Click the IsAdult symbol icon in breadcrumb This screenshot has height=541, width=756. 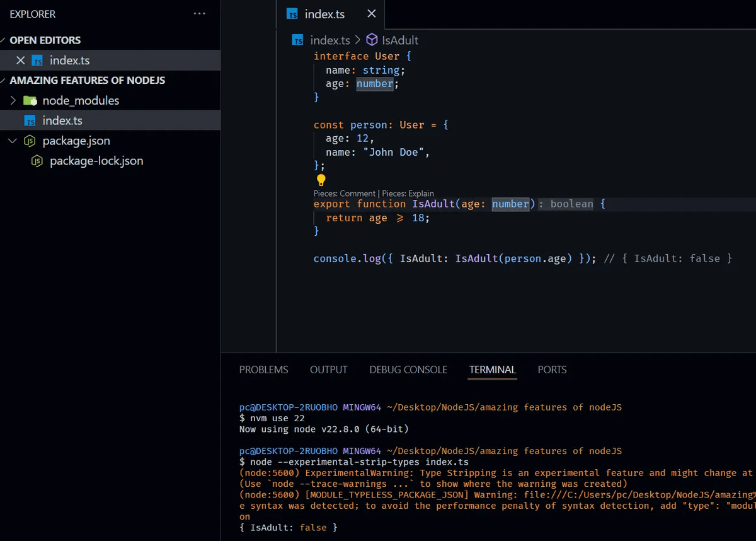click(x=372, y=40)
